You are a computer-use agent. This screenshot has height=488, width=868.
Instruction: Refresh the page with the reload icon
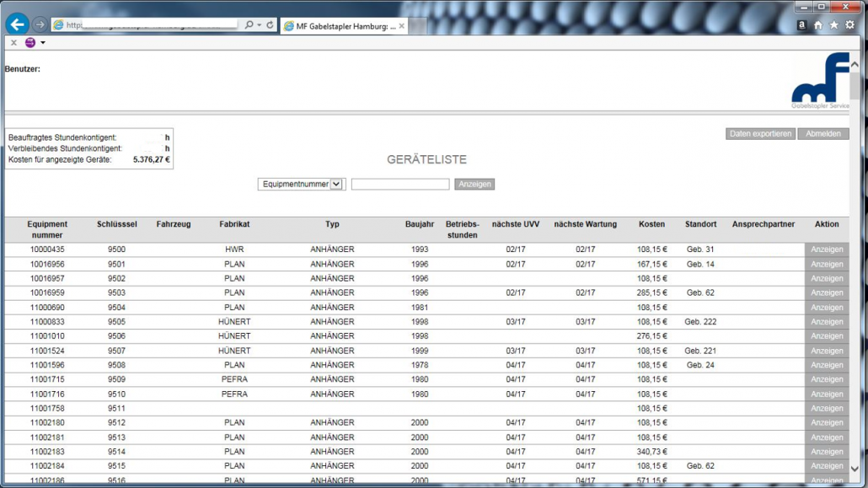tap(271, 25)
